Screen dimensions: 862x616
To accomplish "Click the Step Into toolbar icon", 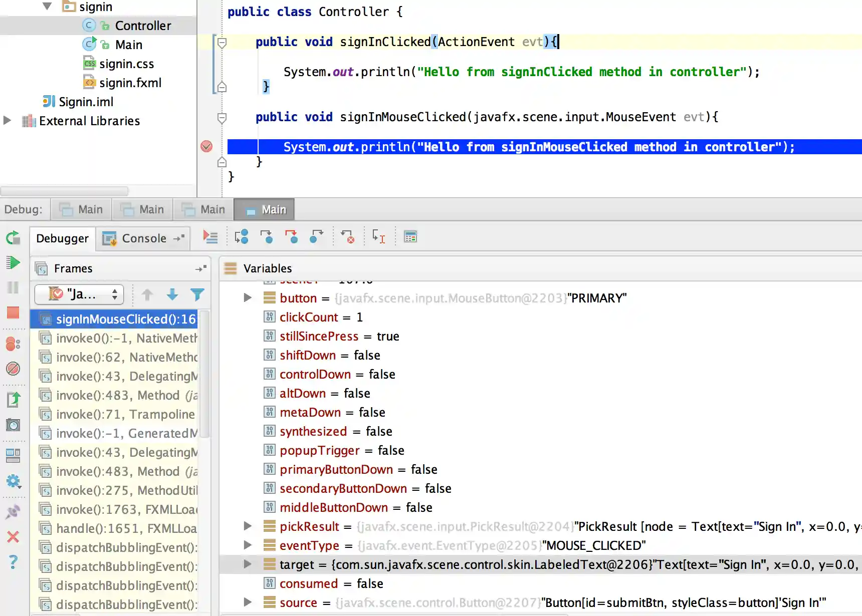I will click(266, 237).
